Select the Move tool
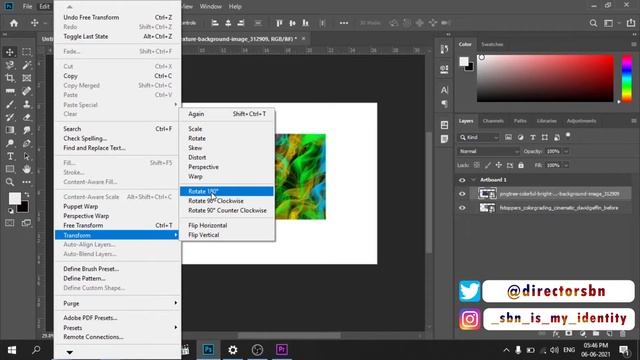The image size is (640, 360). [x=10, y=52]
